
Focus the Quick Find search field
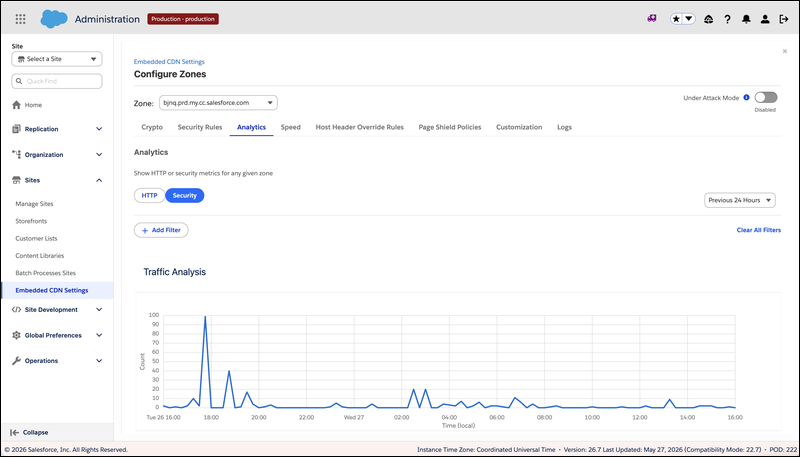coord(57,81)
